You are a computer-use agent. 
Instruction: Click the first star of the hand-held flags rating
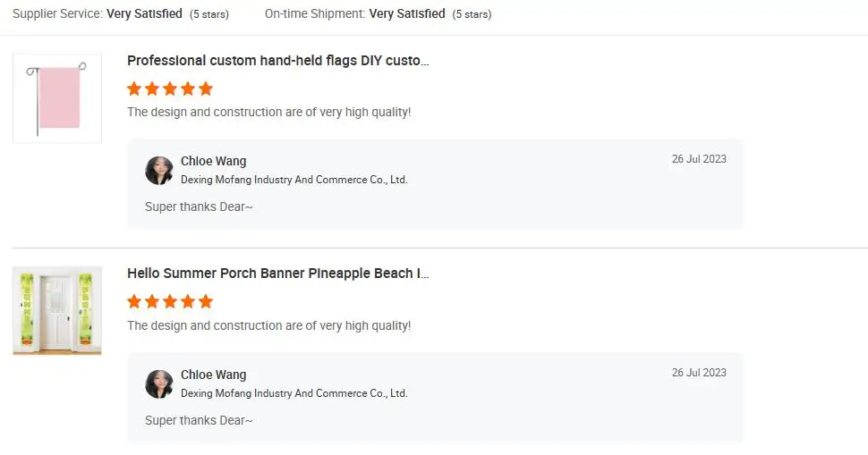coord(134,88)
